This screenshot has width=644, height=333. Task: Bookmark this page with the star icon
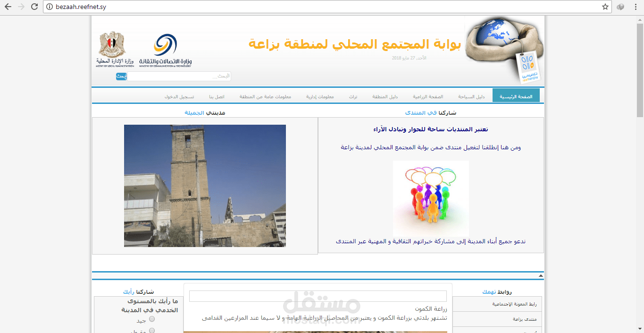(x=605, y=7)
